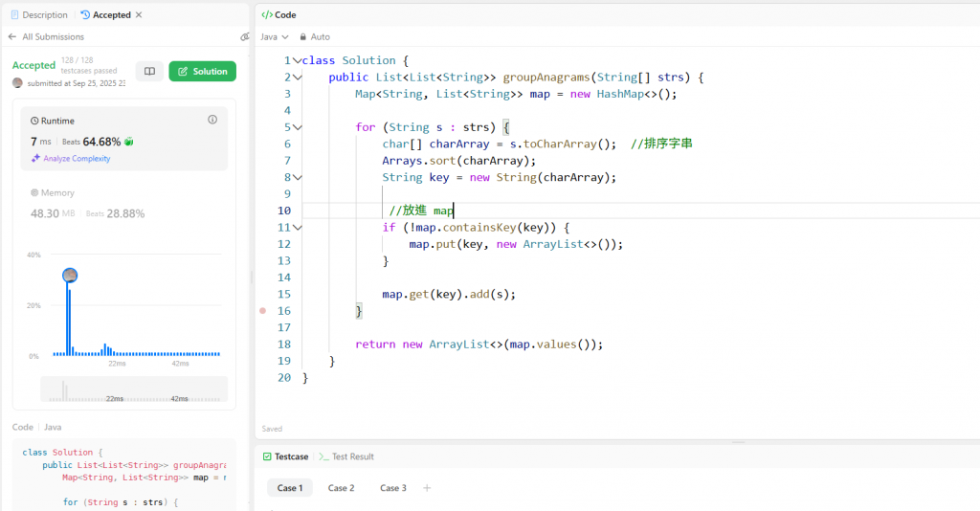The width and height of the screenshot is (980, 511).
Task: Open the Testcase tab
Action: pos(285,456)
